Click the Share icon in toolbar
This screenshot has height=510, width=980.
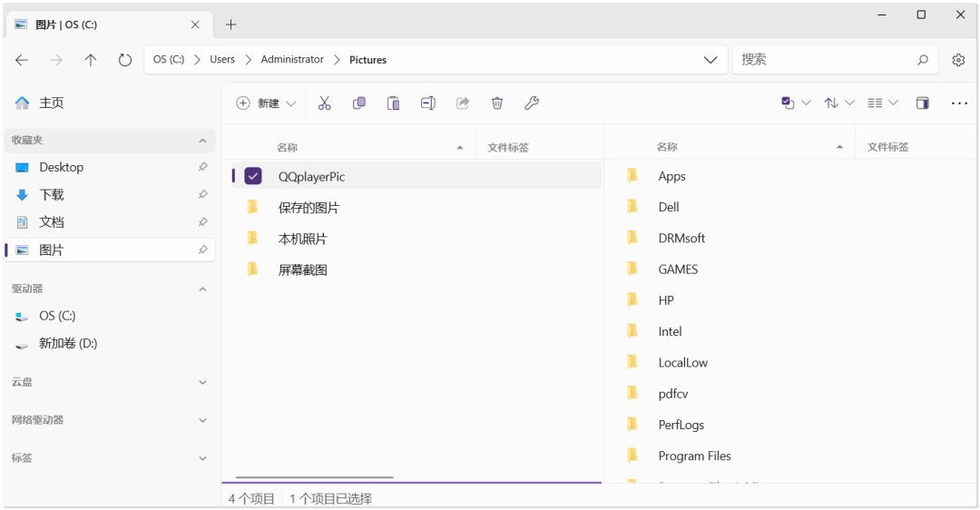[463, 103]
